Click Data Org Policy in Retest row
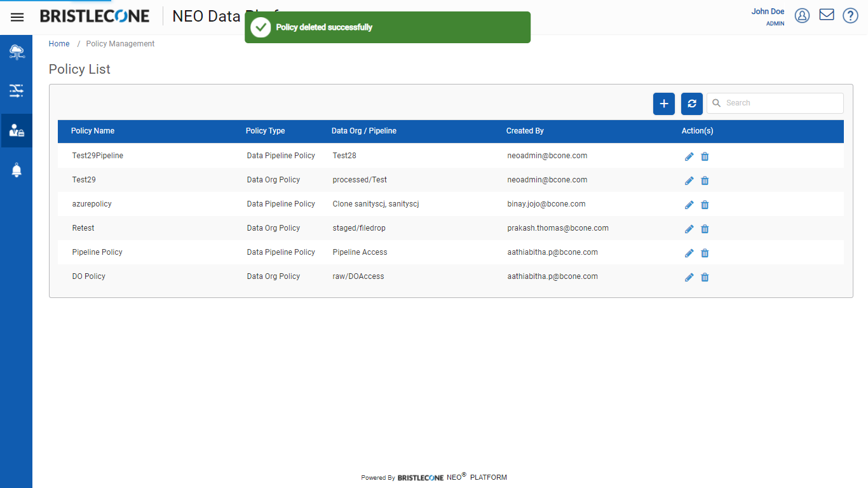 pos(273,228)
